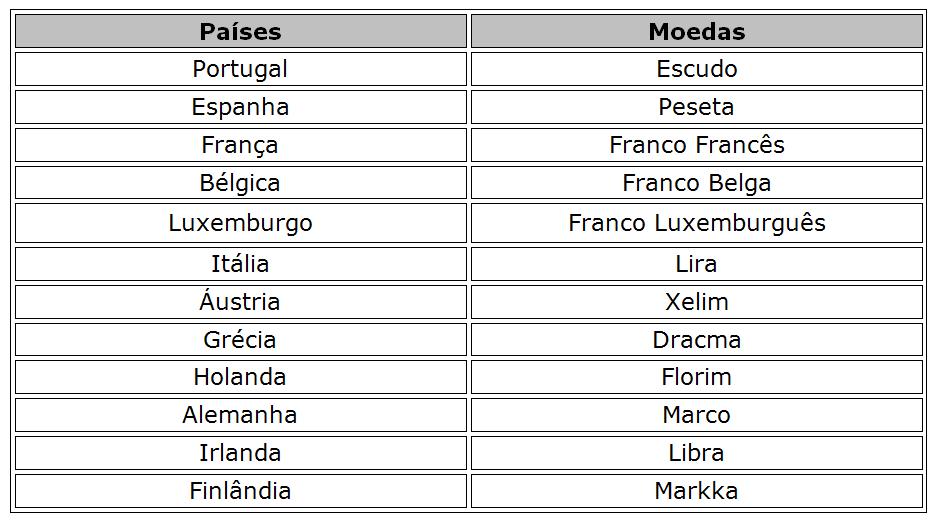Click the Moedas column header
The height and width of the screenshot is (523, 935).
[696, 31]
